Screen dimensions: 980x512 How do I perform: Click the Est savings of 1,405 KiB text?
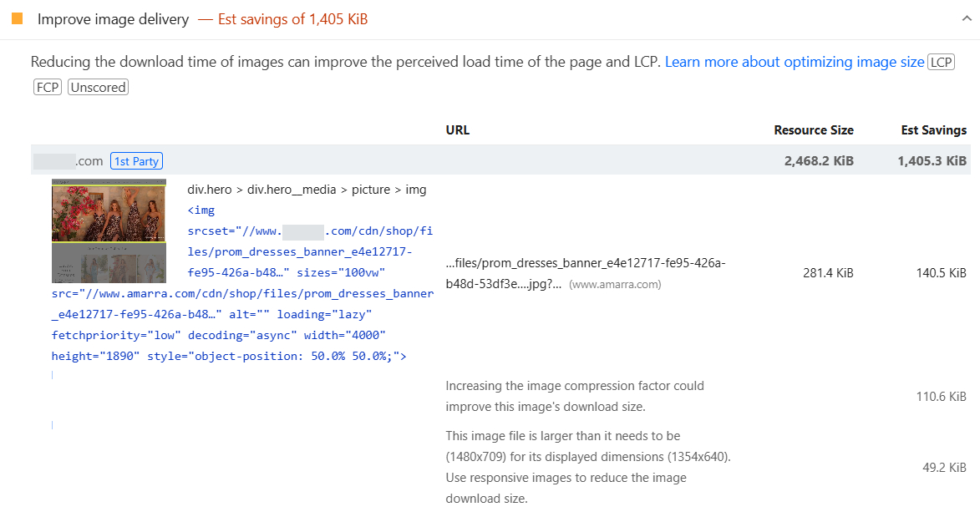tap(292, 18)
